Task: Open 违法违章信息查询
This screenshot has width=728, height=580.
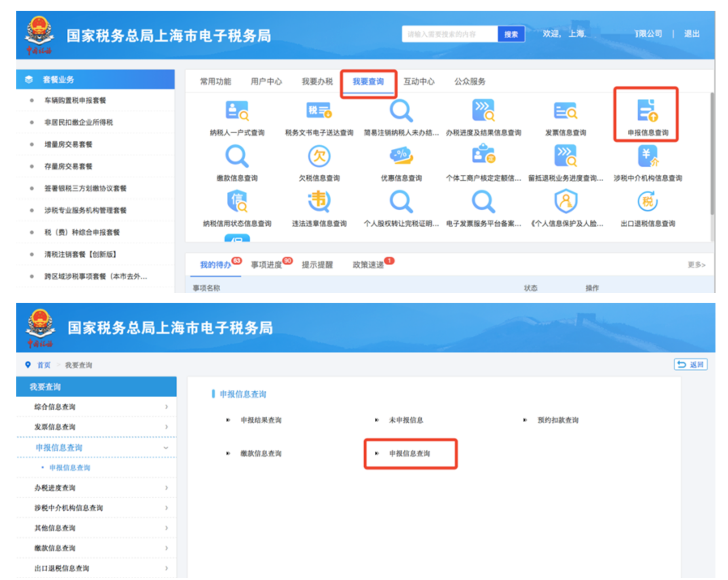Action: coord(320,207)
